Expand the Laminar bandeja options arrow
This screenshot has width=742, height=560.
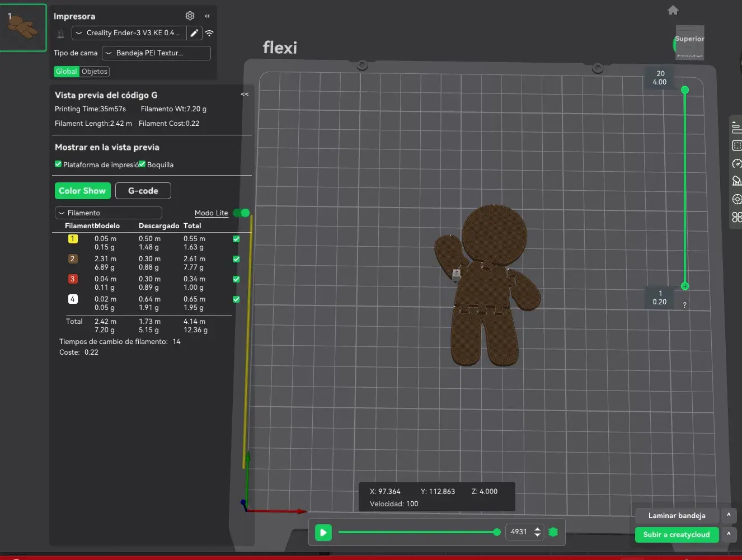pyautogui.click(x=729, y=515)
